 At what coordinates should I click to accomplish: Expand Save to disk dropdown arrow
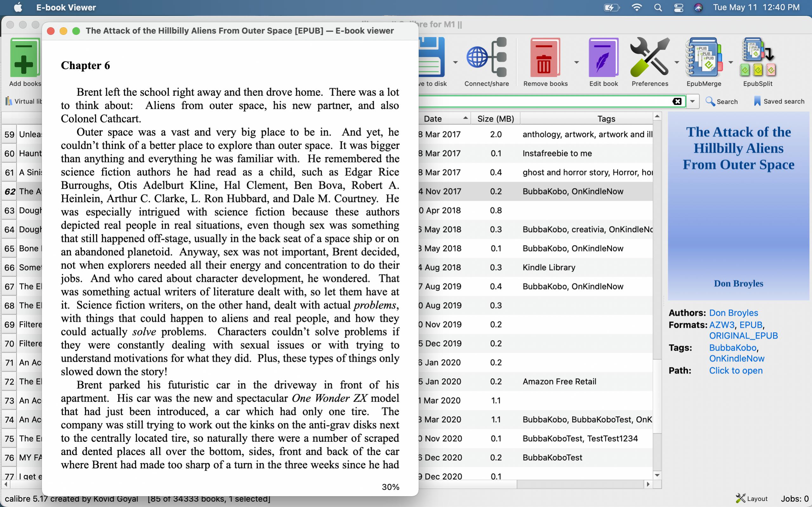455,62
